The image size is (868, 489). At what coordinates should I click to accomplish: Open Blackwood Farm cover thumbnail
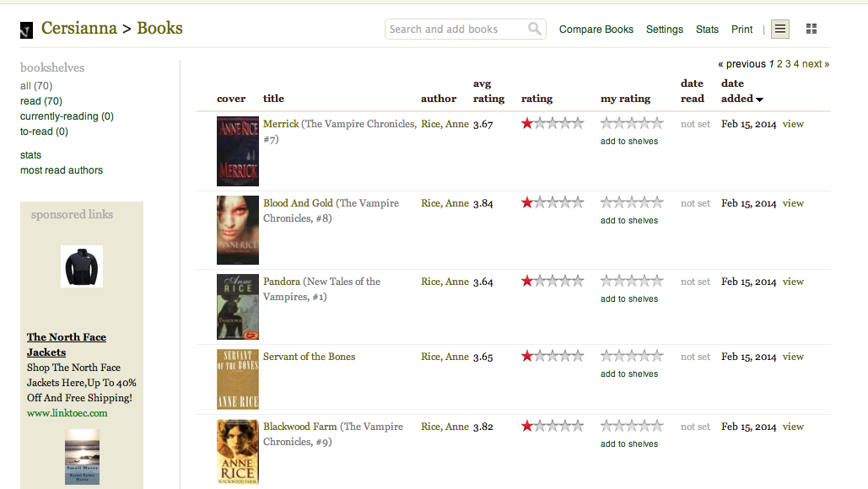(x=238, y=452)
